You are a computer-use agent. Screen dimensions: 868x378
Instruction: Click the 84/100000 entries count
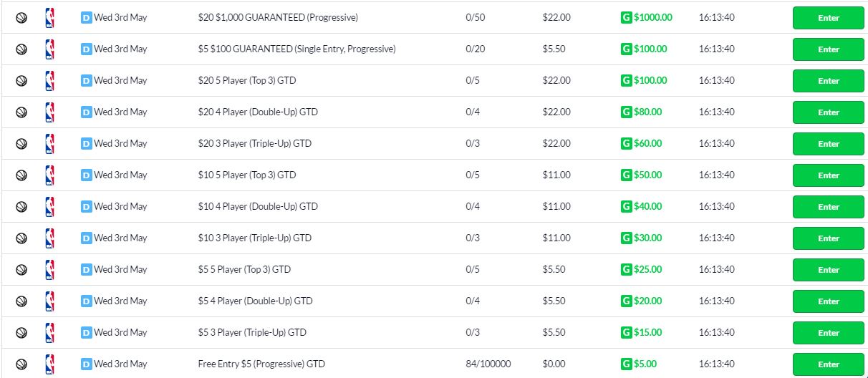(x=488, y=364)
